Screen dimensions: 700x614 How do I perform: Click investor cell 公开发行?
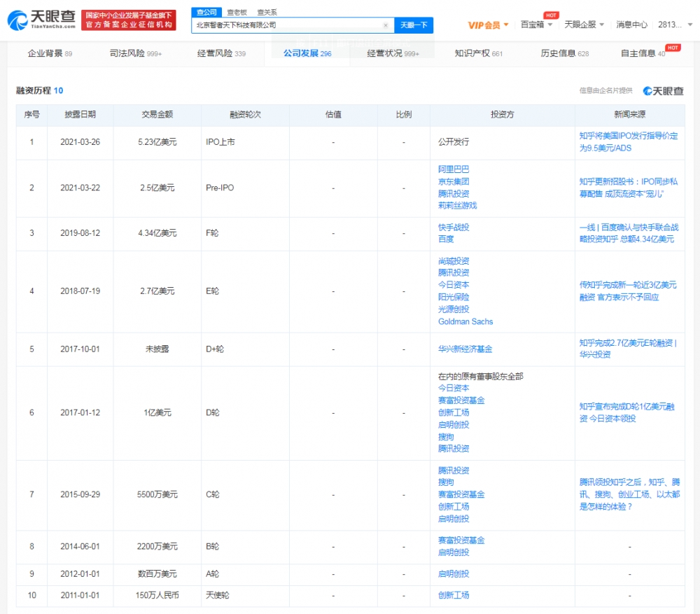click(454, 142)
